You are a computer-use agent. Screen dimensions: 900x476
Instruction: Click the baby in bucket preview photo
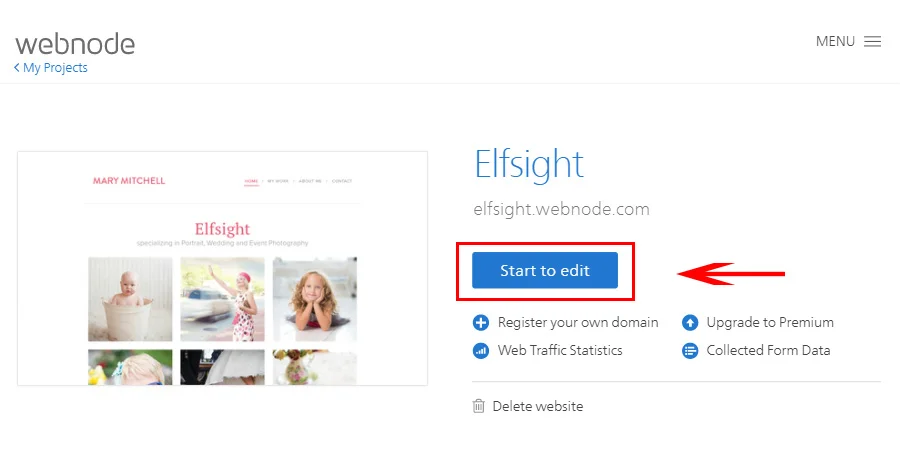[130, 299]
